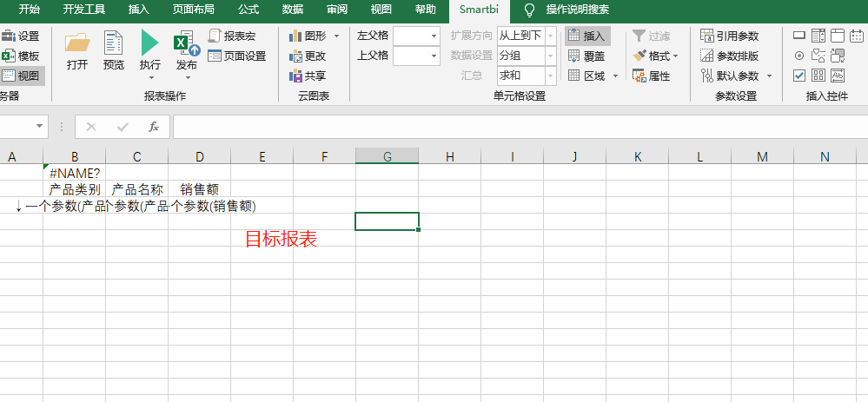Open the 帮助 ribbon tab
Image resolution: width=868 pixels, height=402 pixels.
click(425, 10)
